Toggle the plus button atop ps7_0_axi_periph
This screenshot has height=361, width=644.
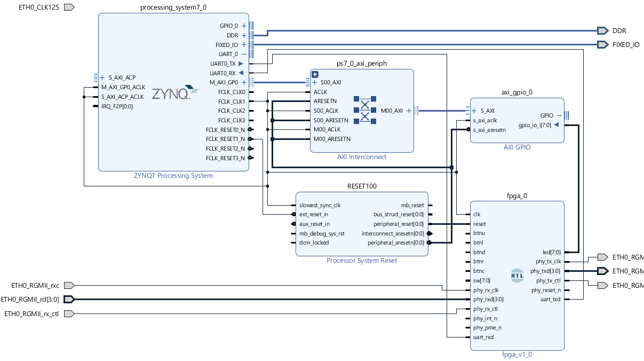click(314, 74)
